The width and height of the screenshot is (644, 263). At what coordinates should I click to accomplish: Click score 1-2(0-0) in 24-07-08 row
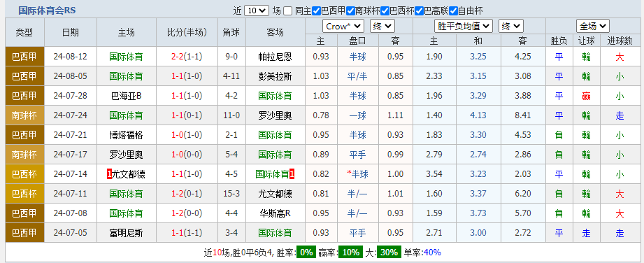(187, 213)
